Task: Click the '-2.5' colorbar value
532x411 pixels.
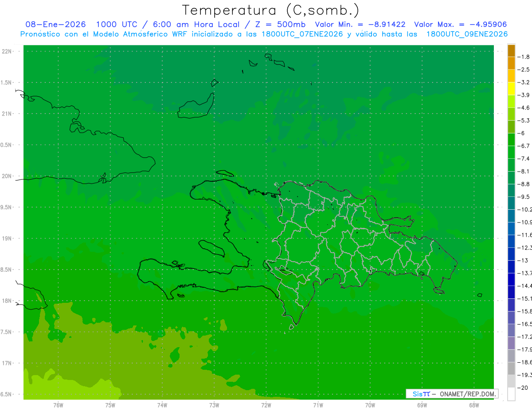Action: [x=524, y=70]
